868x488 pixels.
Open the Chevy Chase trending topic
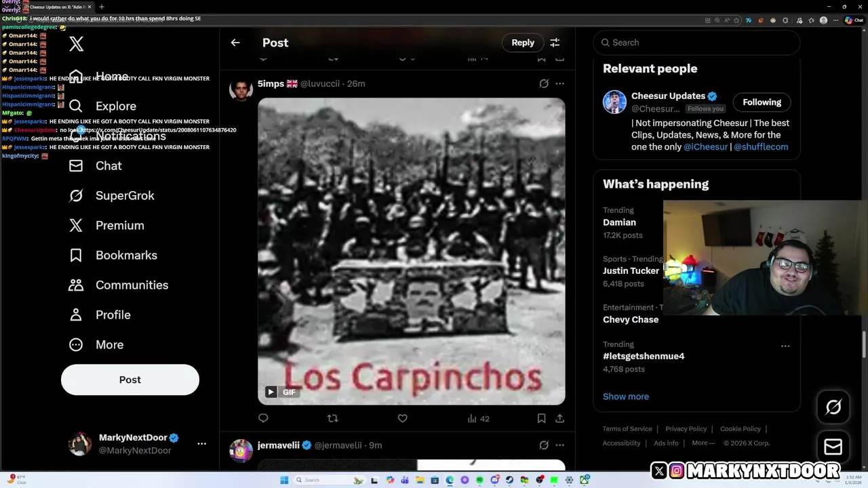[631, 319]
